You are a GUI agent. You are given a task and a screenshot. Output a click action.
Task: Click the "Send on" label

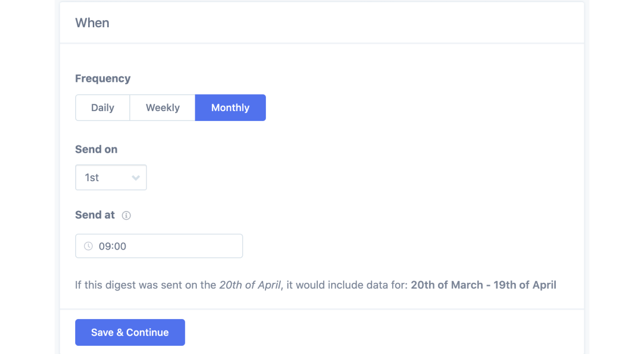coord(96,149)
